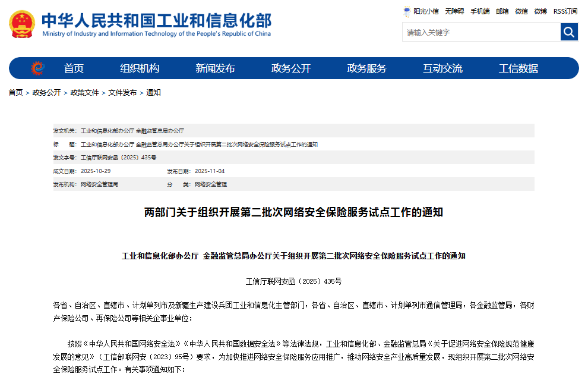The image size is (588, 380).
Task: Click the national emblem logo
Action: pos(21,25)
